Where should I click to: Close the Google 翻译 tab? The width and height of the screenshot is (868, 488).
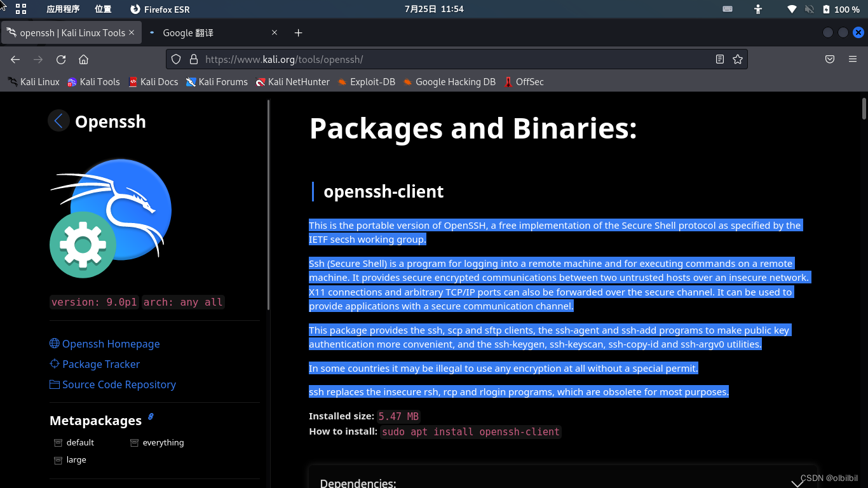[x=275, y=32]
